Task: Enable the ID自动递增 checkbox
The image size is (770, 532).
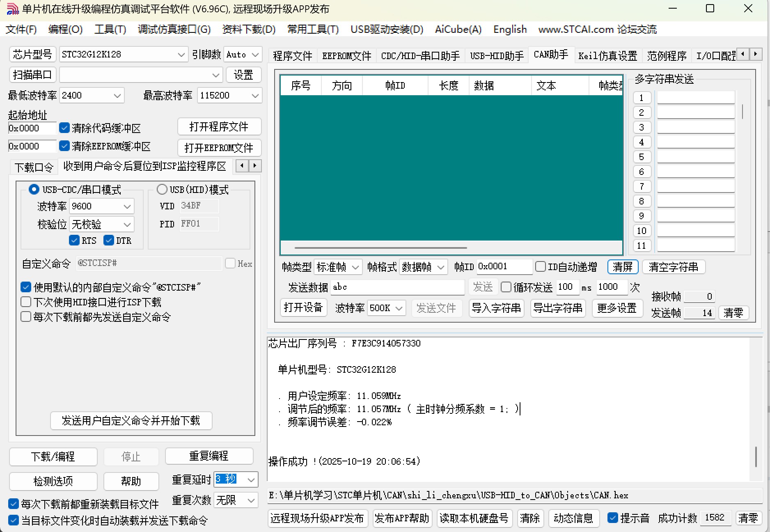Action: pos(541,266)
